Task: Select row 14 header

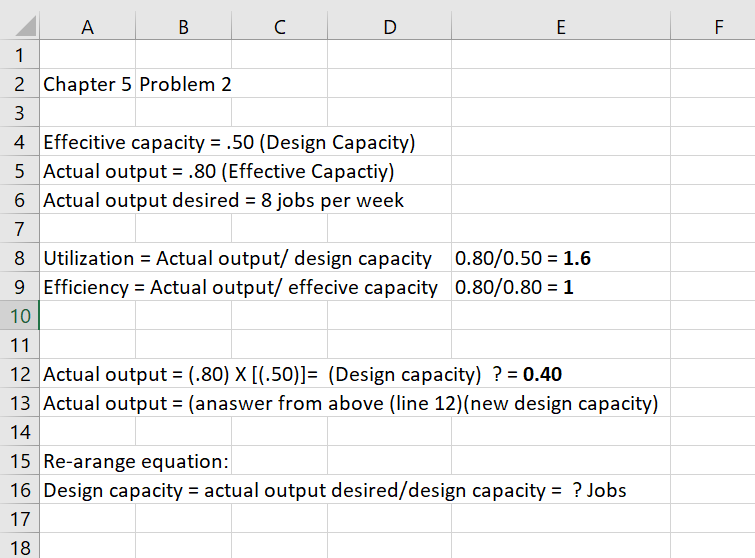Action: 19,432
